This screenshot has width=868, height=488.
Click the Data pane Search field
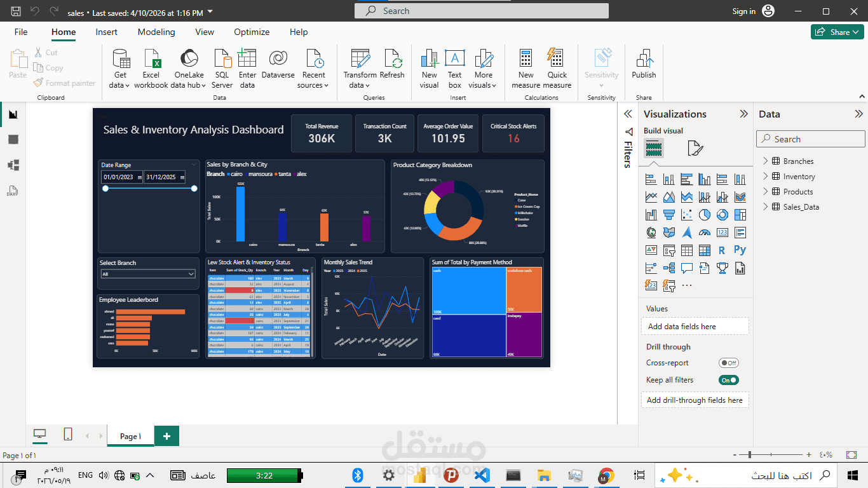click(811, 139)
